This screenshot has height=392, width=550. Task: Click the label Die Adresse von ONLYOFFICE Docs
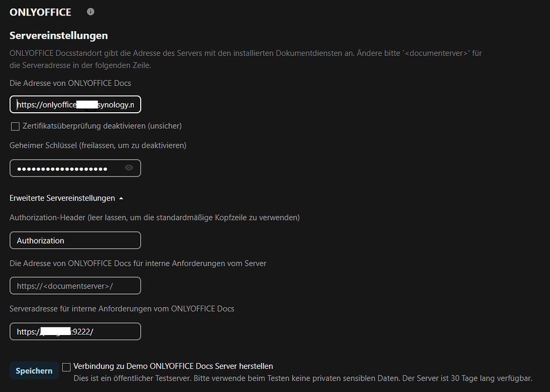pyautogui.click(x=70, y=83)
